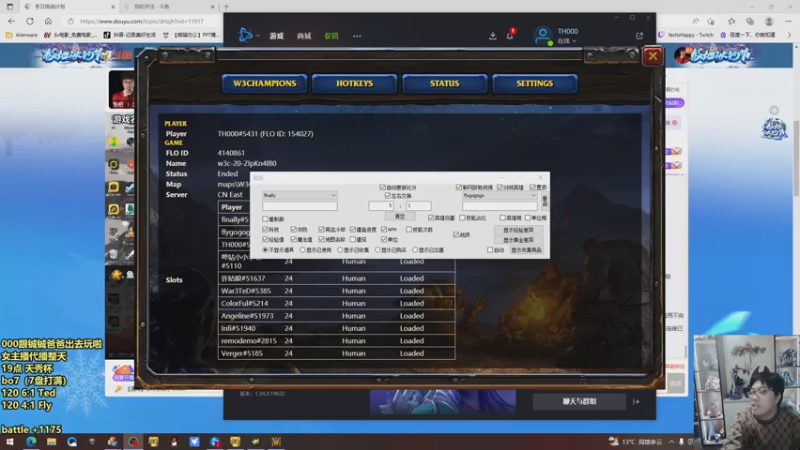Open the three-dot more menu in Battle.net
Screen dimensions: 800x450
coord(357,36)
